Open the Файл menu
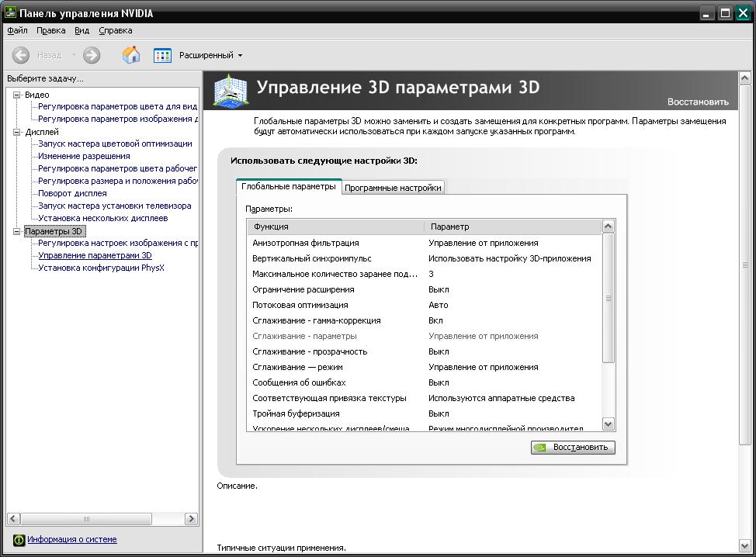This screenshot has height=557, width=756. click(x=17, y=30)
